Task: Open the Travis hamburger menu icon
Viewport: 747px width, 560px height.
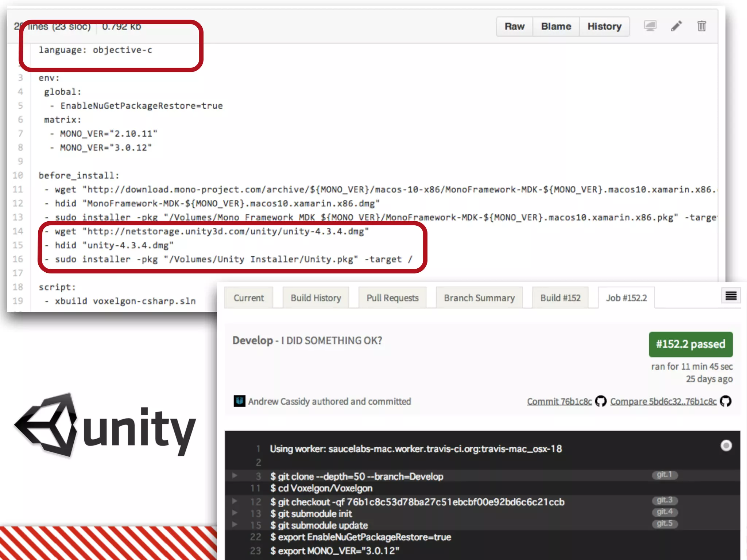Action: click(x=731, y=296)
